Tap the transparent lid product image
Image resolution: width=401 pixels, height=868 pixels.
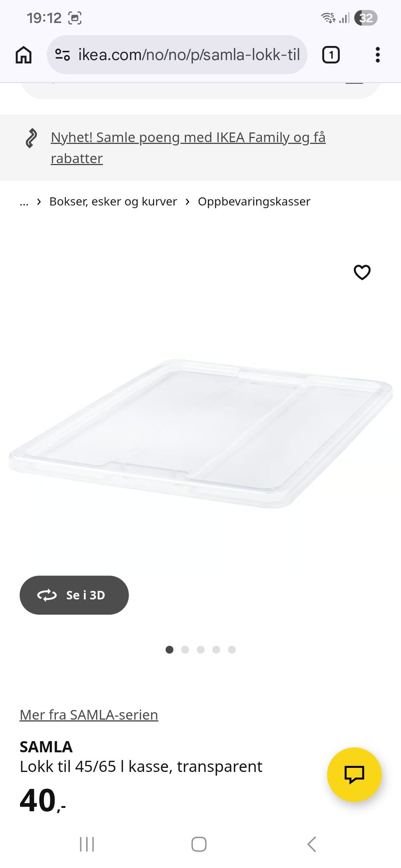200,433
